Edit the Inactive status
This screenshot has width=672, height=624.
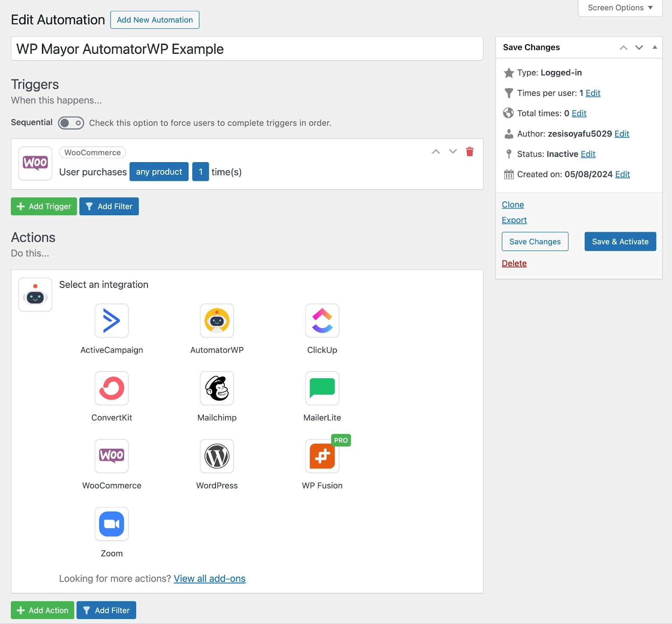(x=588, y=154)
